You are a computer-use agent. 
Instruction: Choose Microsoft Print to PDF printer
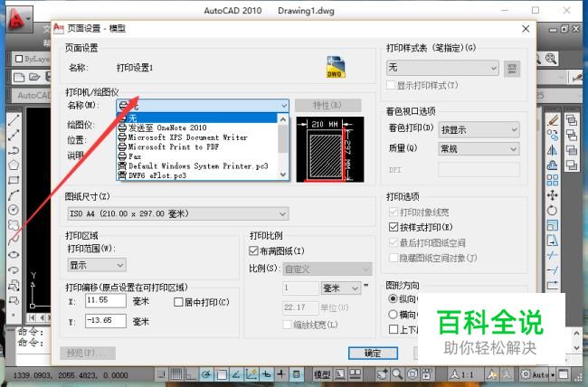point(197,147)
